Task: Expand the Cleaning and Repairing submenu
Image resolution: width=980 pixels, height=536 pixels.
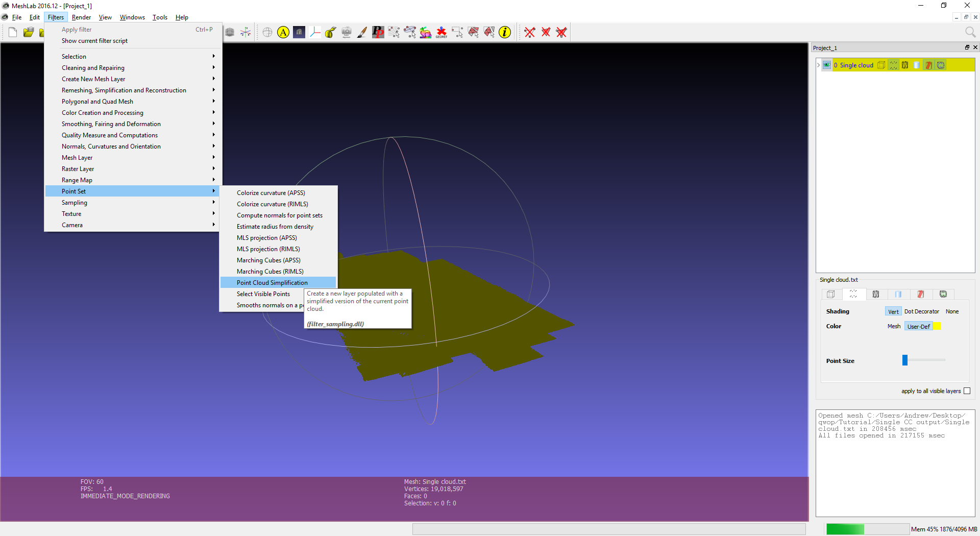Action: [x=93, y=67]
